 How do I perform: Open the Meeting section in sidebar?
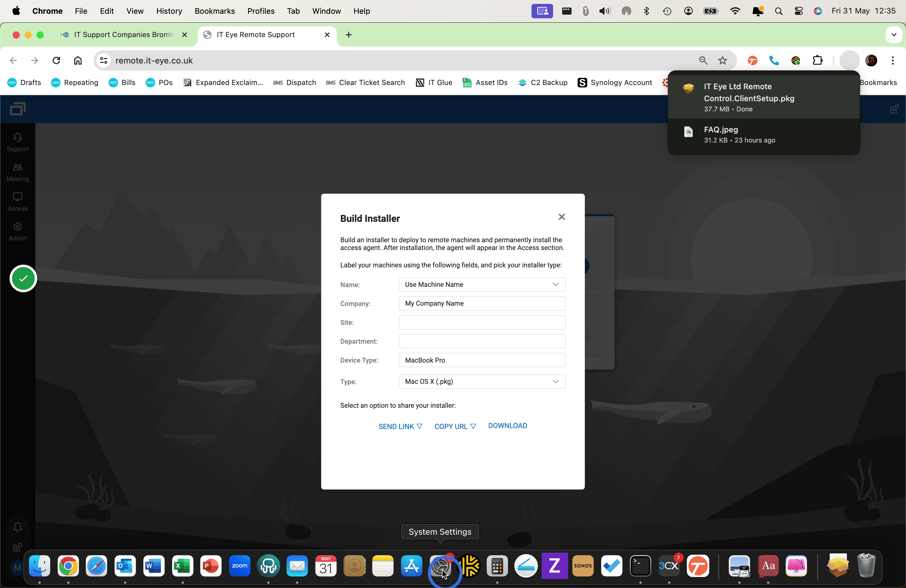(17, 172)
